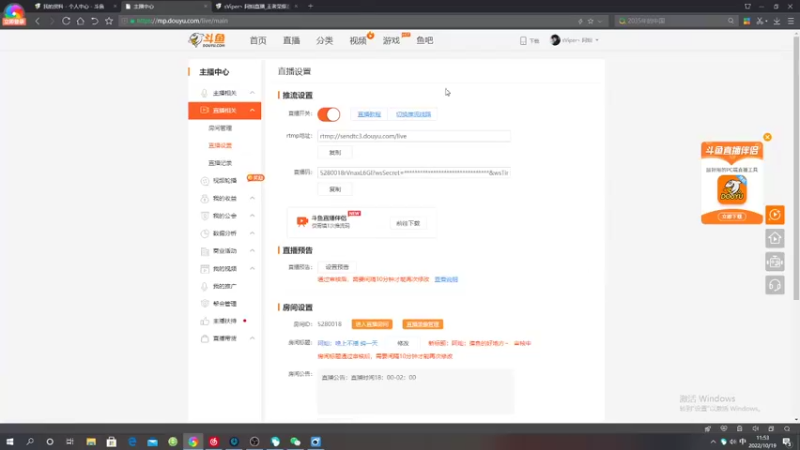Open a new browser tab with plus
Image resolution: width=800 pixels, height=450 pixels.
point(310,6)
